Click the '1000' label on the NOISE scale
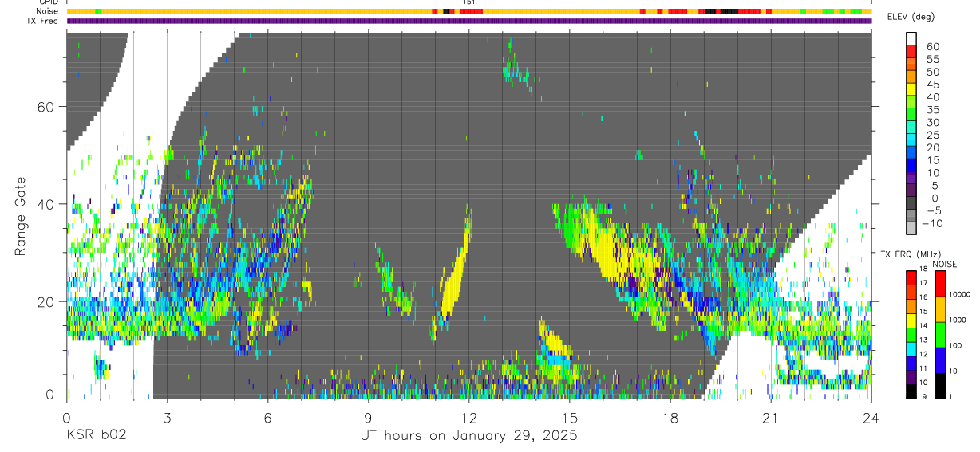The height and width of the screenshot is (452, 980). click(x=957, y=320)
